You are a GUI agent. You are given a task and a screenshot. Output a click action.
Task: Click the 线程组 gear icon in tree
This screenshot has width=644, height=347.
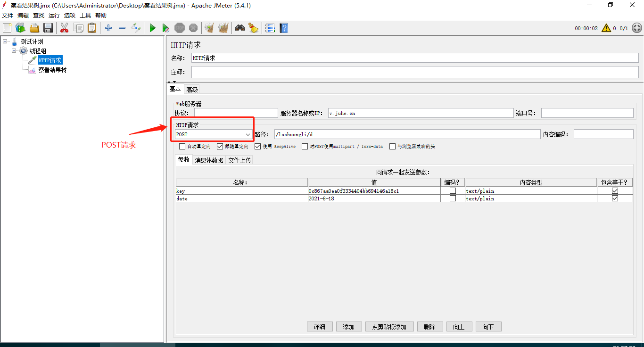[24, 51]
